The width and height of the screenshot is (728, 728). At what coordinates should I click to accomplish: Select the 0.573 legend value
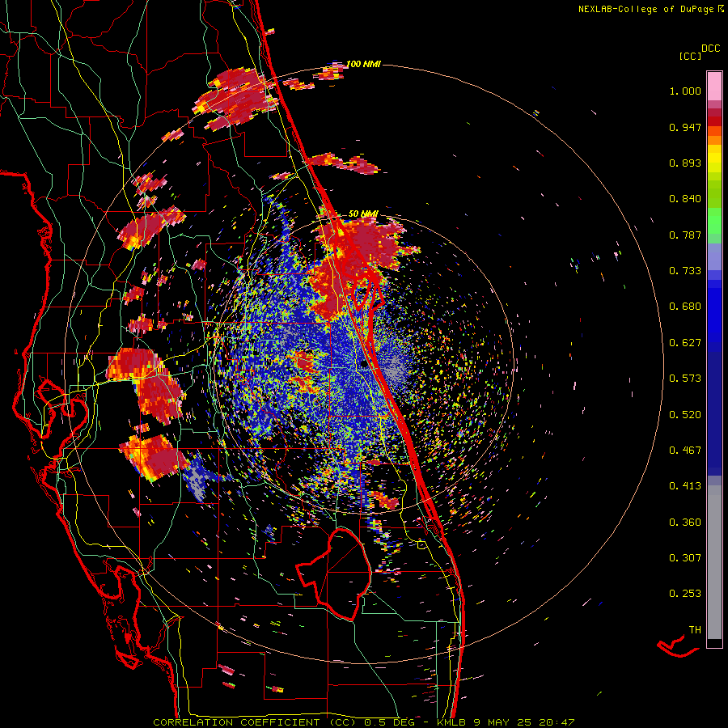tap(685, 379)
